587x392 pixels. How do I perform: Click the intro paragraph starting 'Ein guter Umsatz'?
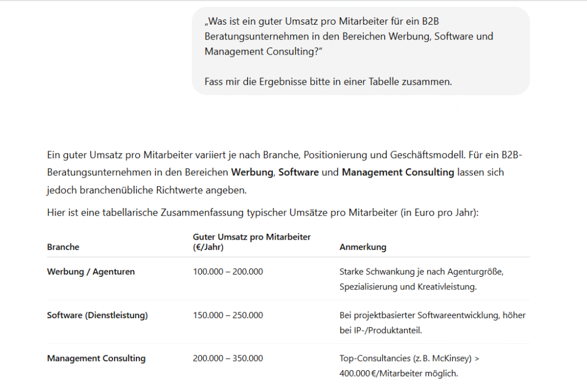[x=284, y=173]
